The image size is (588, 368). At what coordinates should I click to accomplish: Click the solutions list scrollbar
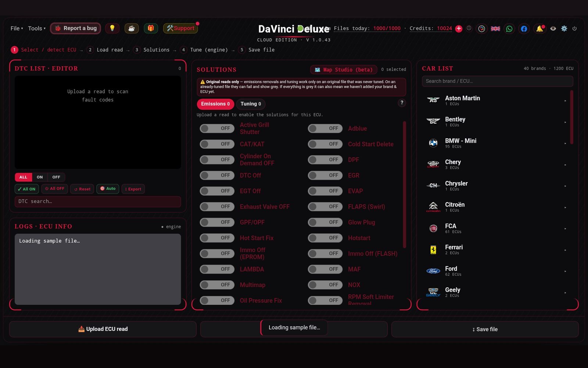point(405,184)
